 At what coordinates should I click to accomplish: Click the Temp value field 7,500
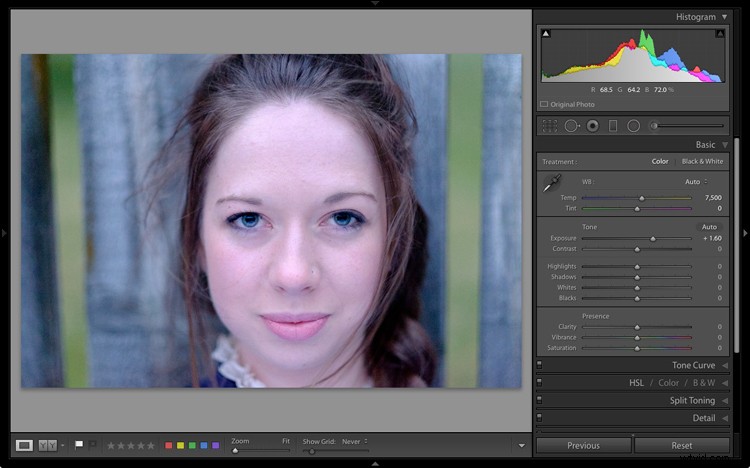tap(713, 198)
